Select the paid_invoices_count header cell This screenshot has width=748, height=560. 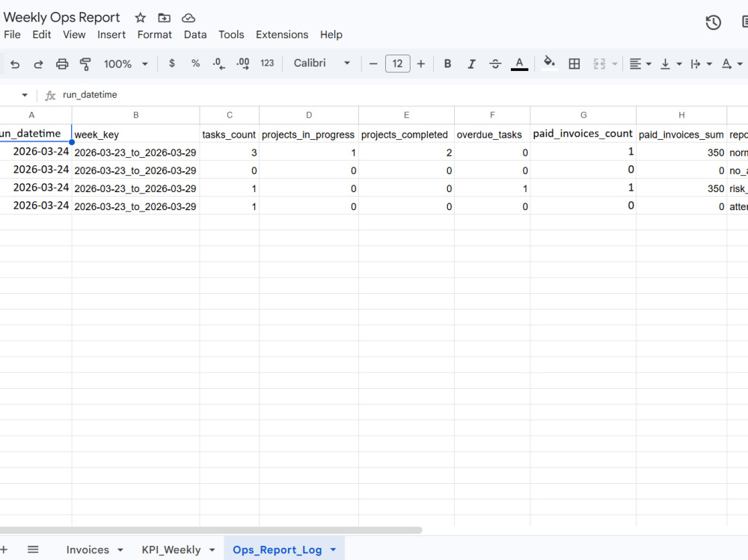(x=583, y=134)
